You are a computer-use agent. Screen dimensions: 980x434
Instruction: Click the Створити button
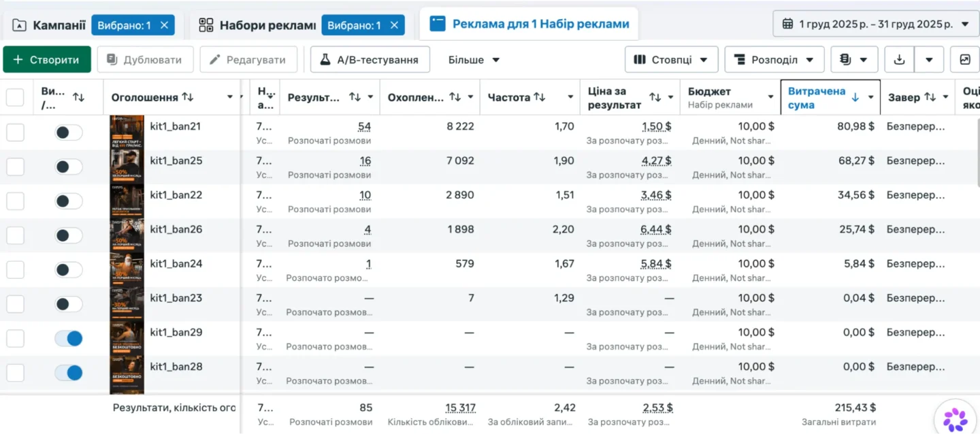point(47,60)
